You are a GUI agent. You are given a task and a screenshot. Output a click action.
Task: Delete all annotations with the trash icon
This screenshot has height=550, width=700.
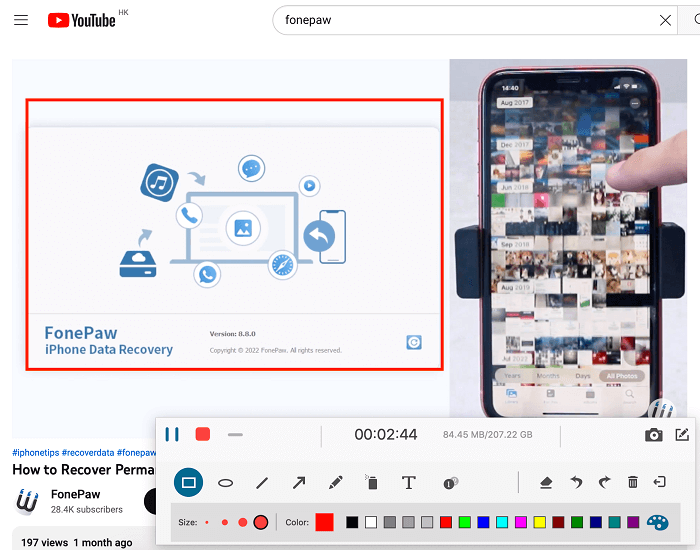(633, 482)
